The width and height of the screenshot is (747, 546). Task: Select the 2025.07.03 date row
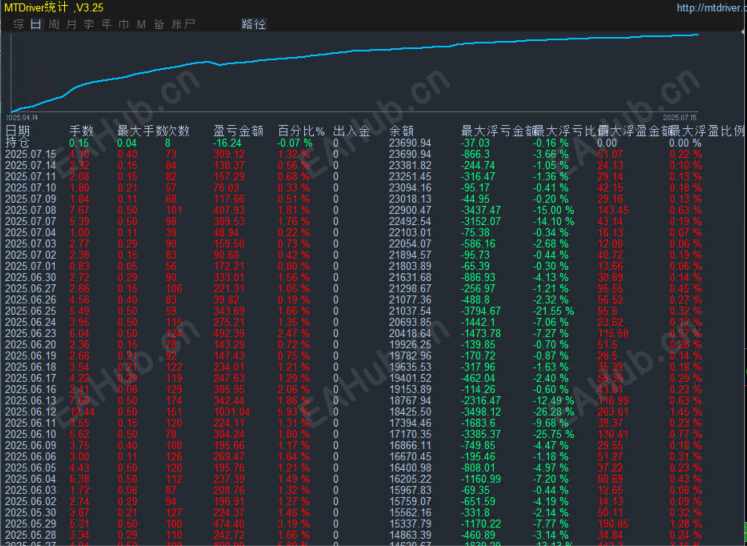(x=30, y=243)
